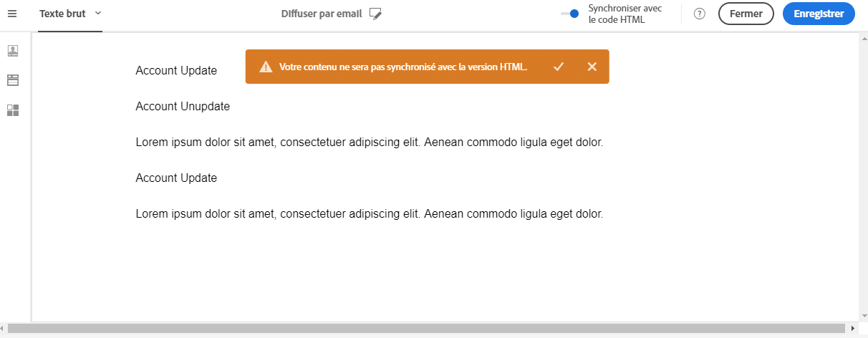Click the horizontal scrollbar at the bottom
The width and height of the screenshot is (868, 338).
430,328
